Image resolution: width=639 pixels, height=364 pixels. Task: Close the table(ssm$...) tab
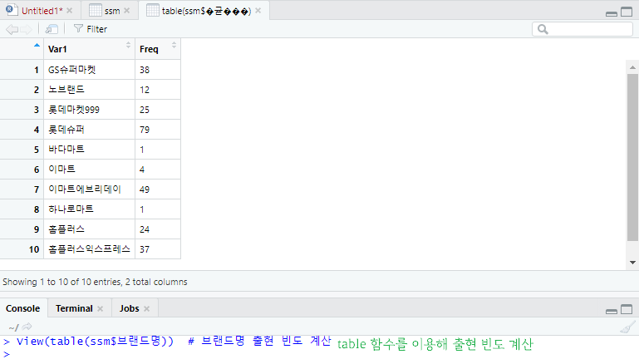(x=258, y=11)
